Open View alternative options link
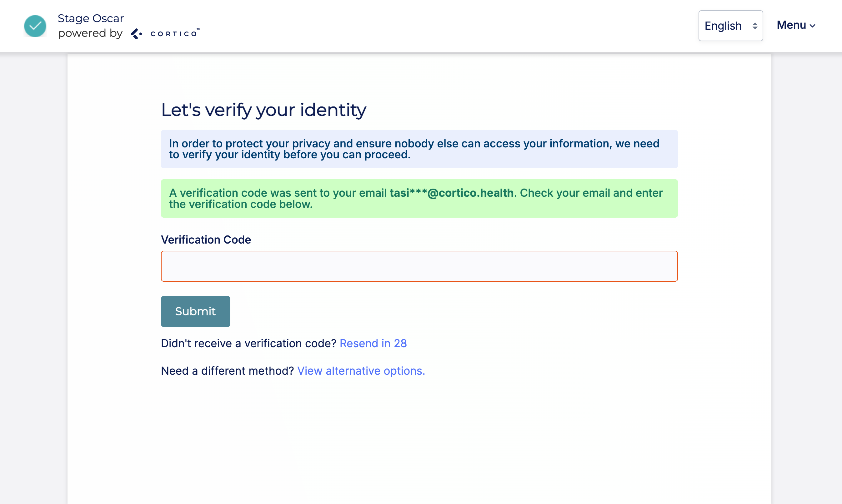 point(361,371)
